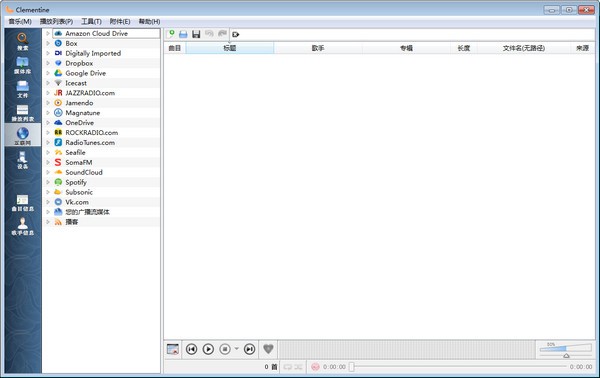The width and height of the screenshot is (600, 378).
Task: Open the 工具(T) menu
Action: point(91,21)
